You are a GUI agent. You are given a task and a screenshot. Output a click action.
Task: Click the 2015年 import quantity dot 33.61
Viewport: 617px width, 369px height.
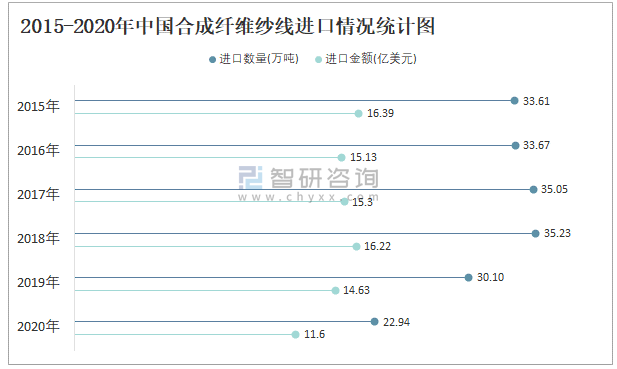(514, 101)
